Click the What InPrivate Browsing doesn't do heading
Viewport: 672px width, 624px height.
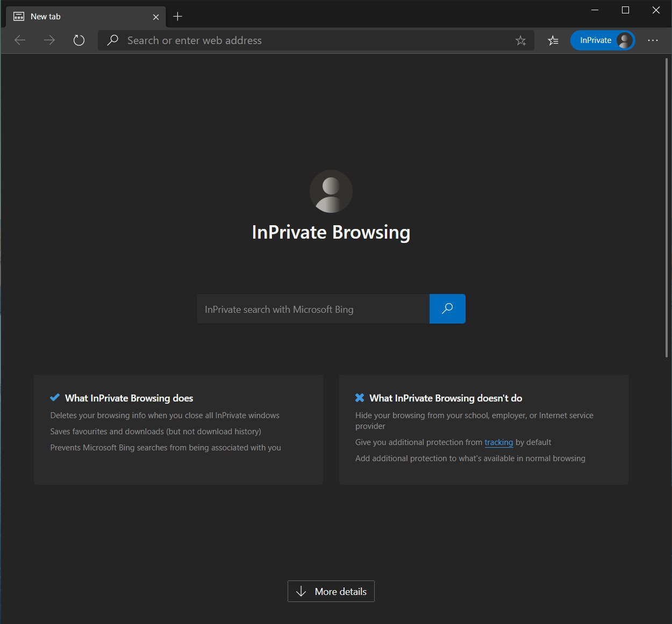click(446, 398)
